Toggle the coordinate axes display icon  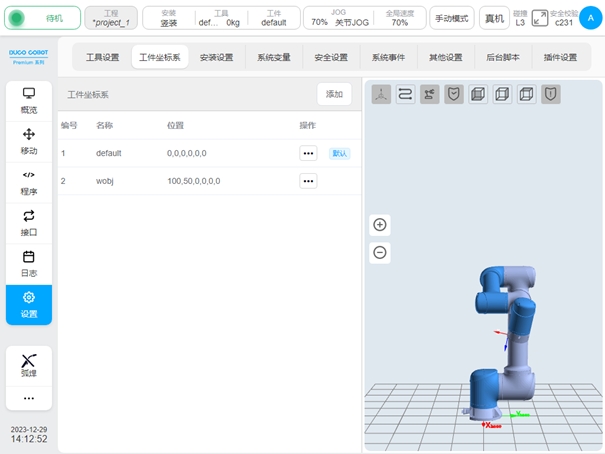[381, 94]
